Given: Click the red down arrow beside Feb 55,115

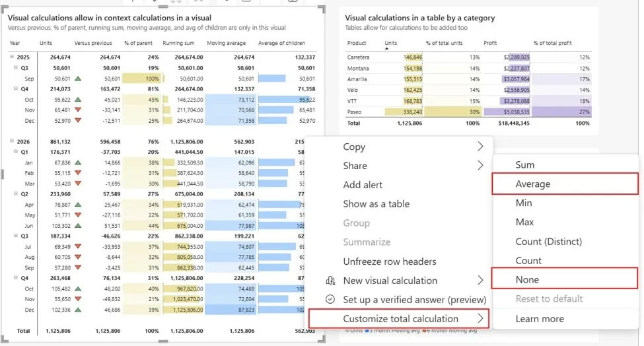Looking at the screenshot, I should 78,173.
